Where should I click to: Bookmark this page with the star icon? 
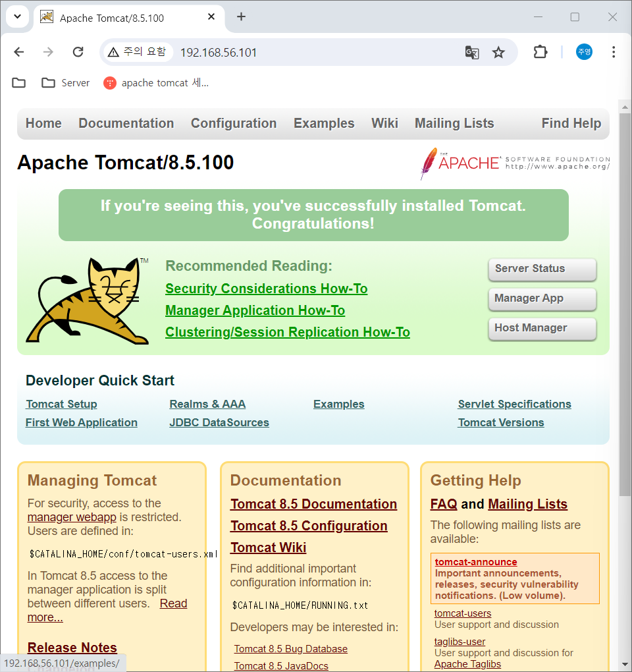point(498,52)
